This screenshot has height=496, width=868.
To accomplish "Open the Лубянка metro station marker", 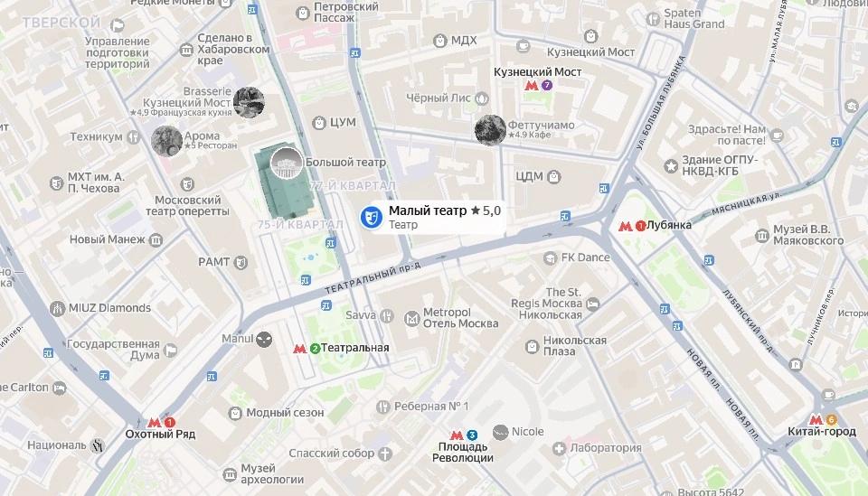I will pyautogui.click(x=632, y=226).
